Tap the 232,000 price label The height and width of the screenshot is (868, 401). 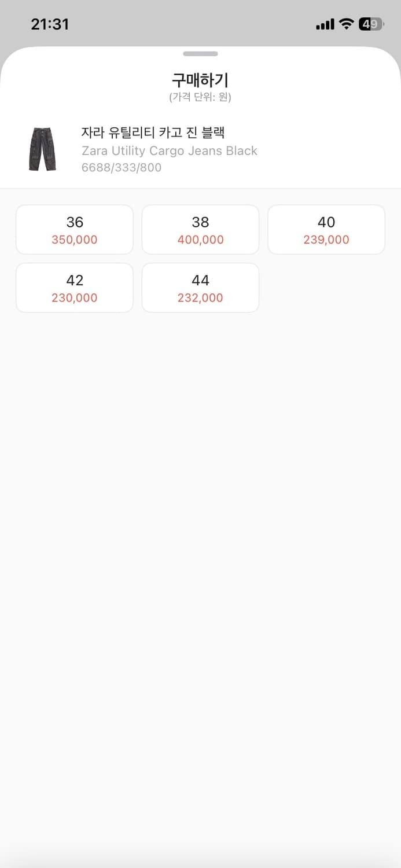point(200,298)
